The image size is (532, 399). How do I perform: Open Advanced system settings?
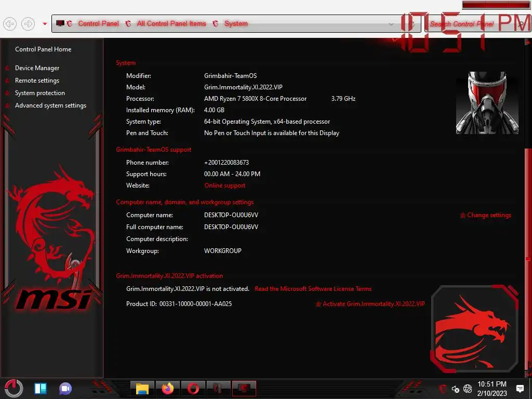click(x=50, y=105)
